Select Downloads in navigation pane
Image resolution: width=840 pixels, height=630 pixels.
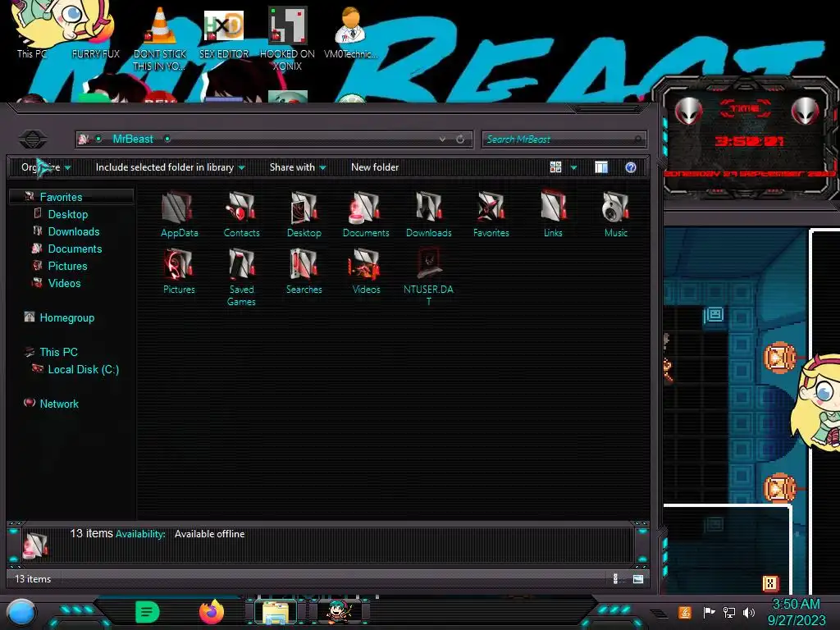click(74, 231)
